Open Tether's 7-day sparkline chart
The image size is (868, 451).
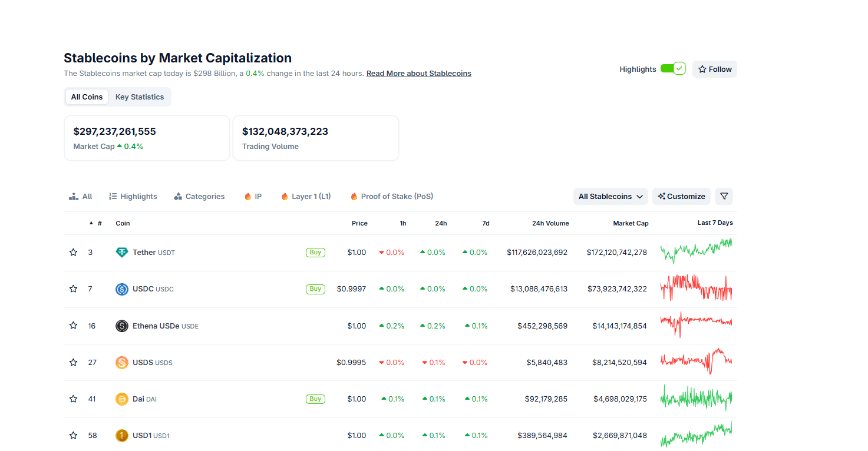click(696, 251)
